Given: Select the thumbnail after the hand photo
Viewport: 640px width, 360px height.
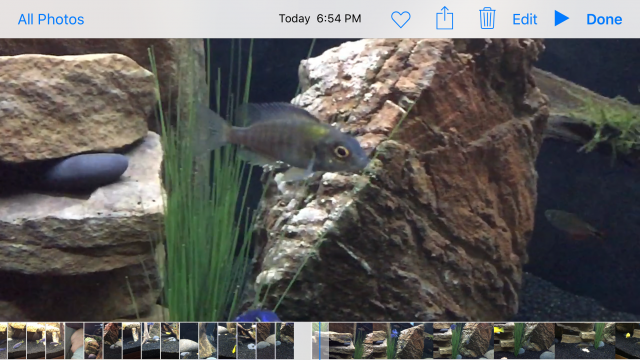Looking at the screenshot, I should tap(93, 341).
